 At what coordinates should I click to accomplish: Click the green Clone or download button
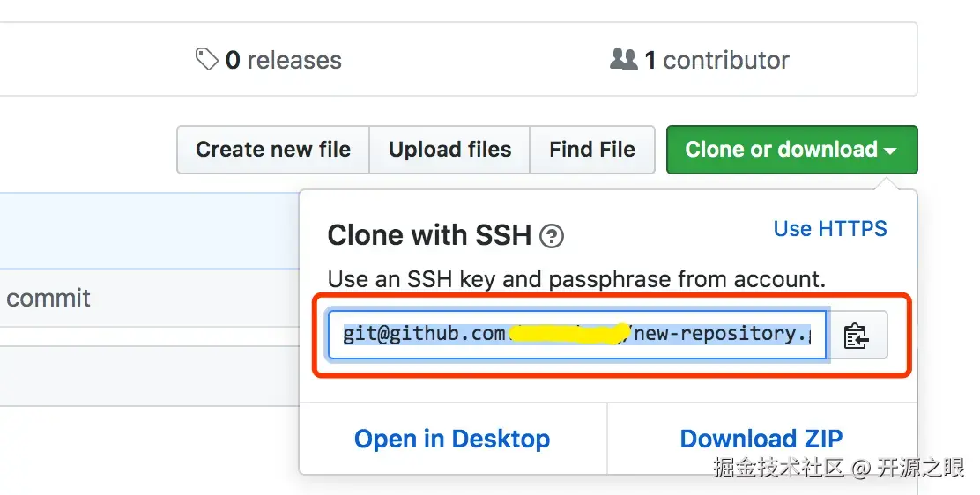point(781,150)
